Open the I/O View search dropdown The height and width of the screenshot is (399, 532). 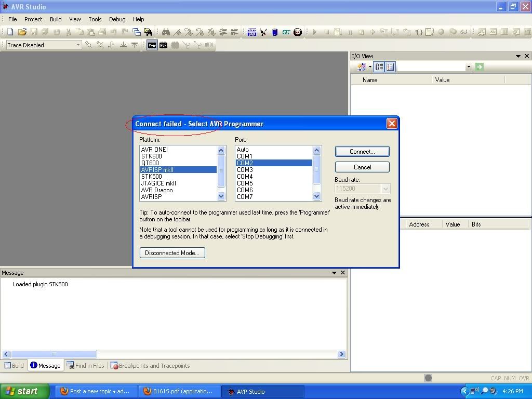point(469,67)
